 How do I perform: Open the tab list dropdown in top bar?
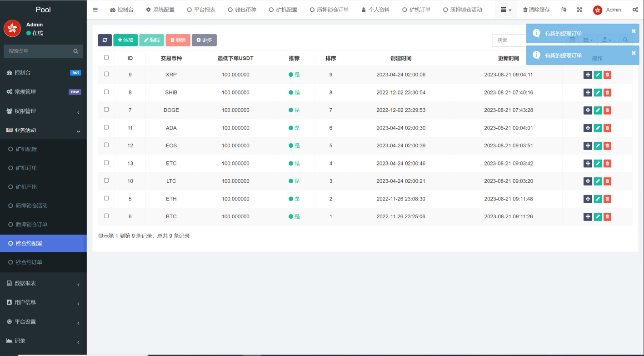click(x=506, y=10)
